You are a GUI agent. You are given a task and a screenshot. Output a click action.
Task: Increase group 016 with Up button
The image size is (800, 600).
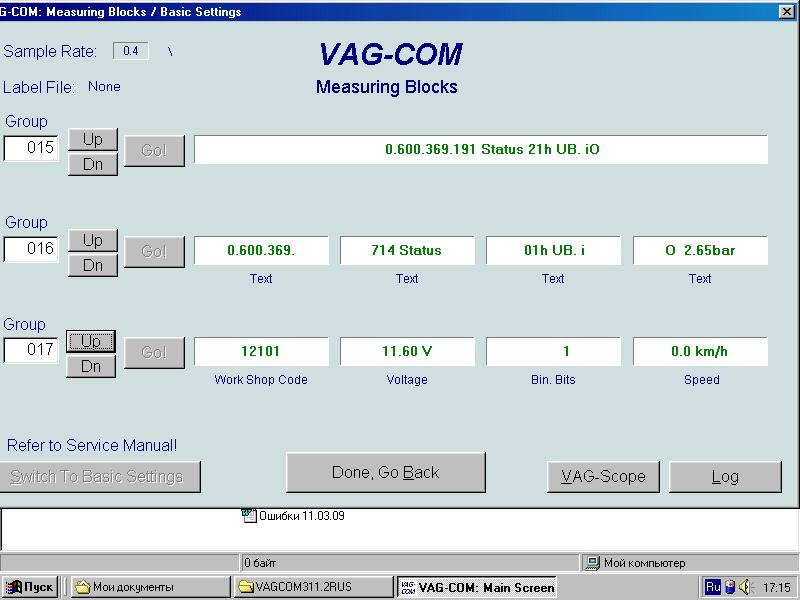click(93, 240)
